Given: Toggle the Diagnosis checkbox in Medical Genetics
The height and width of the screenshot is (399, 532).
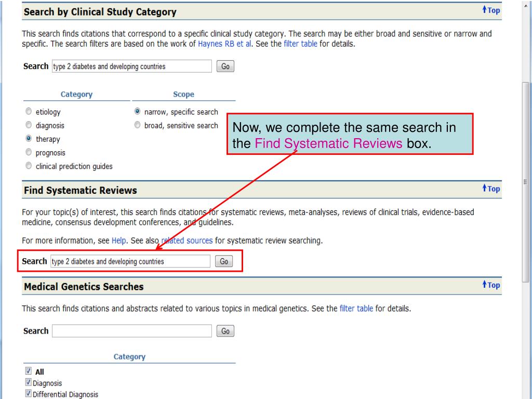Looking at the screenshot, I should coord(28,383).
